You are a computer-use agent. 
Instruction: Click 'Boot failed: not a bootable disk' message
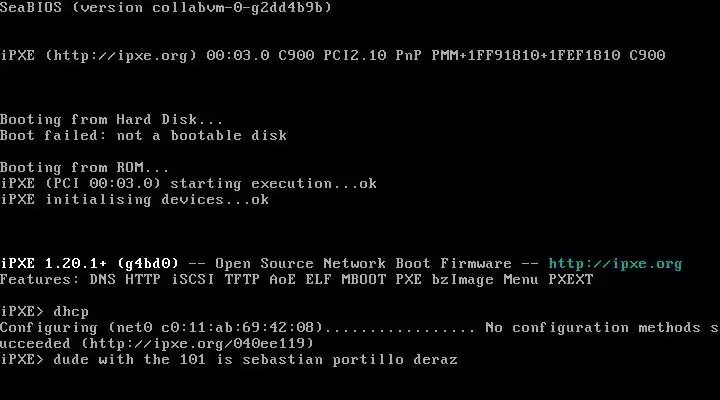[143, 136]
